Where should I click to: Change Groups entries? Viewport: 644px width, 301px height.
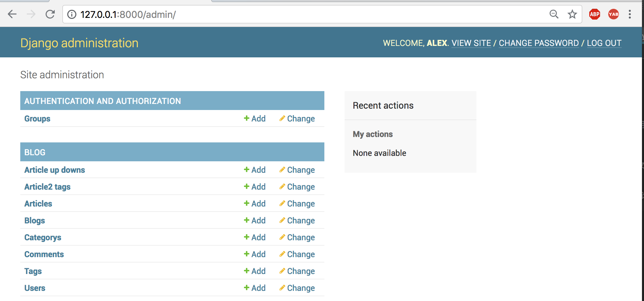pos(297,119)
